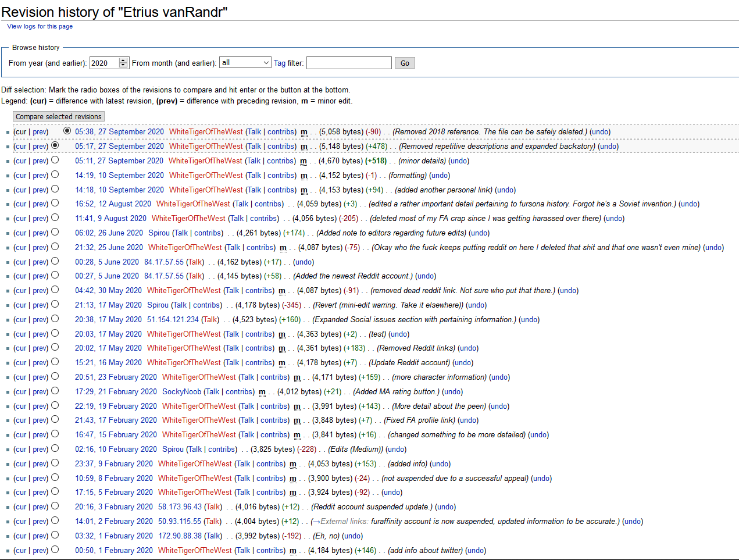Open View logs for this page
Image resolution: width=739 pixels, height=560 pixels.
tap(40, 26)
